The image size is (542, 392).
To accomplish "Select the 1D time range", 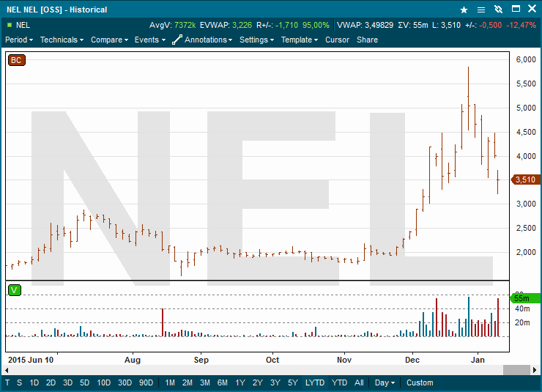I will click(34, 382).
